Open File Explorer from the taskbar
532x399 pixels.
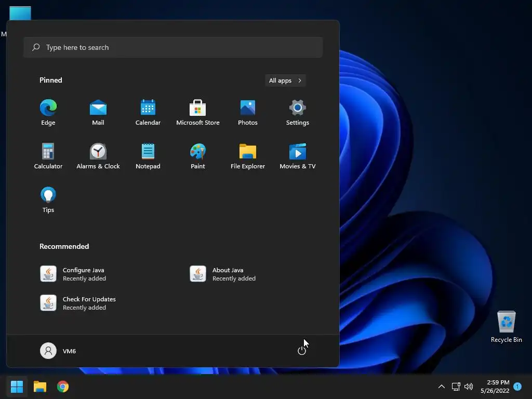click(x=39, y=387)
